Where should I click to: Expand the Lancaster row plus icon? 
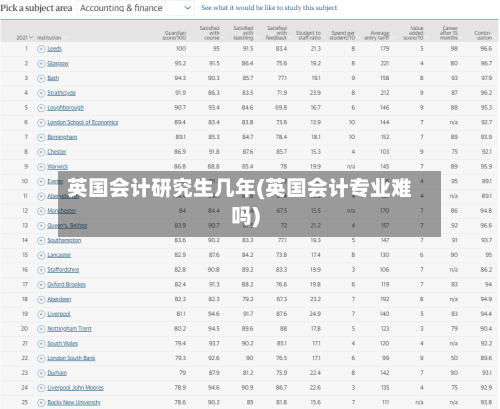coord(41,255)
